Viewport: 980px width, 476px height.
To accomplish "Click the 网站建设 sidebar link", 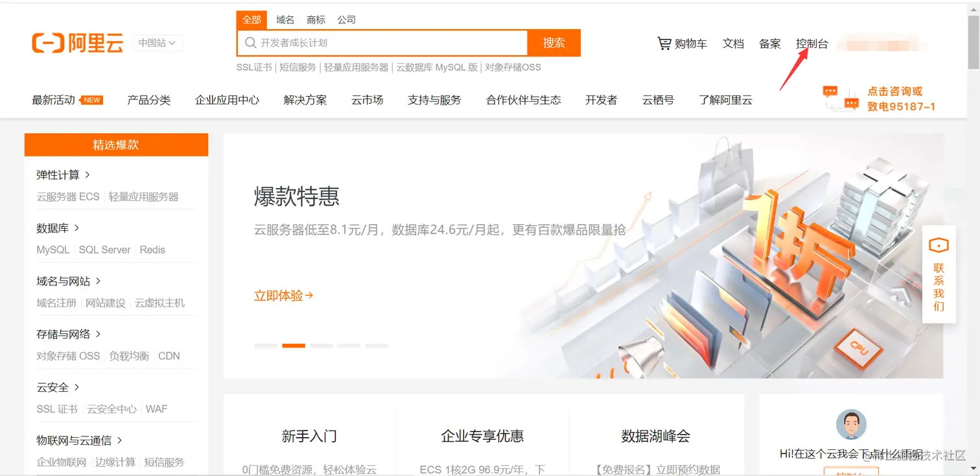I will 106,303.
